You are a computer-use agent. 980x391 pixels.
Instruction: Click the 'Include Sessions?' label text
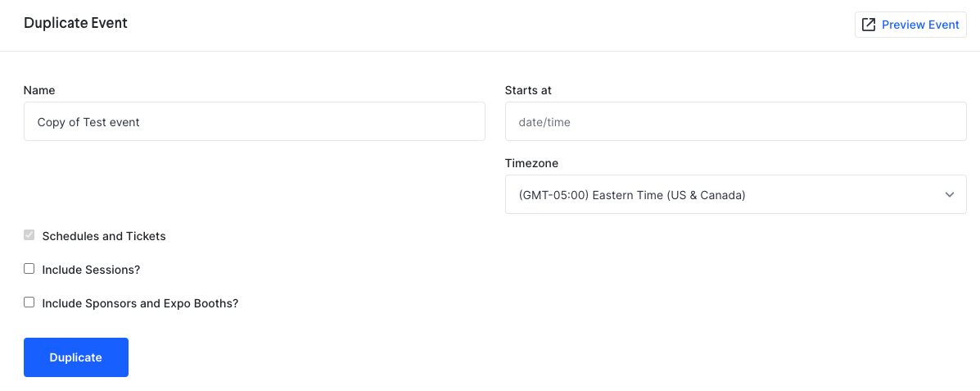tap(91, 270)
